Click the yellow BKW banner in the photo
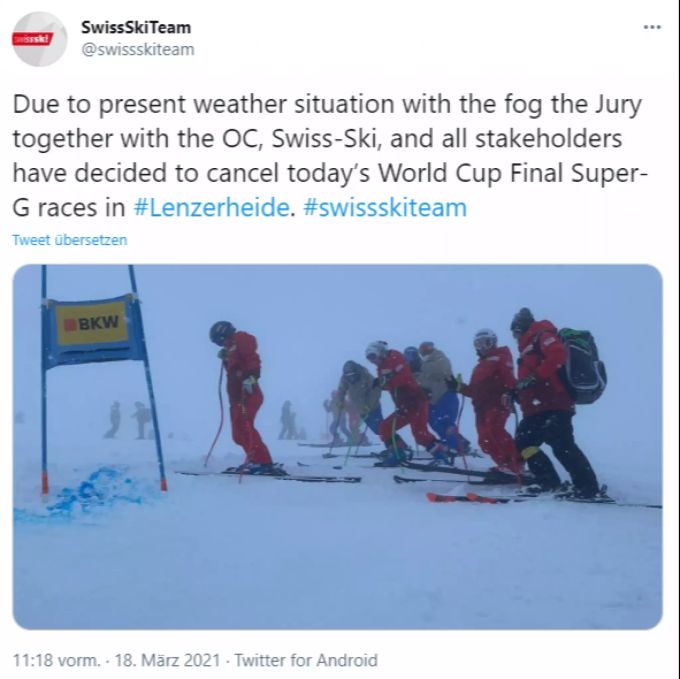Screen dimensions: 680x679 92,323
